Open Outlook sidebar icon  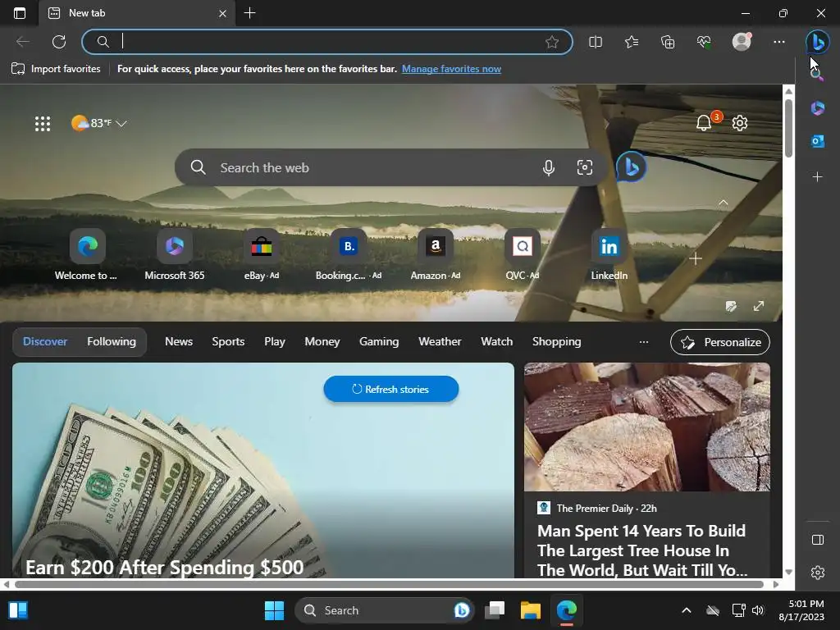(x=818, y=141)
